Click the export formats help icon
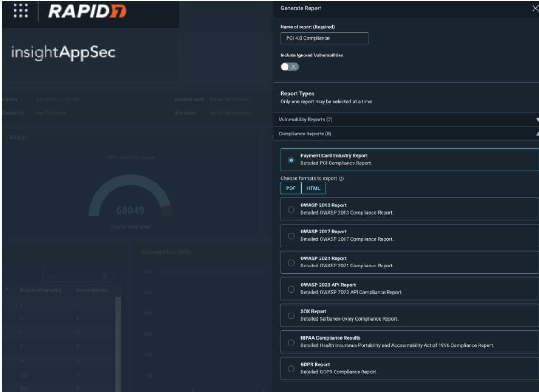This screenshot has height=392, width=539. pyautogui.click(x=341, y=179)
